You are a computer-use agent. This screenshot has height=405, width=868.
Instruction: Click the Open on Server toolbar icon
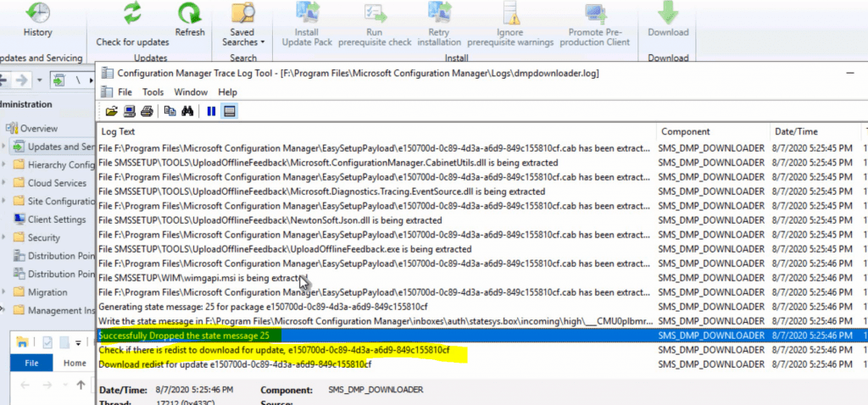pos(130,111)
